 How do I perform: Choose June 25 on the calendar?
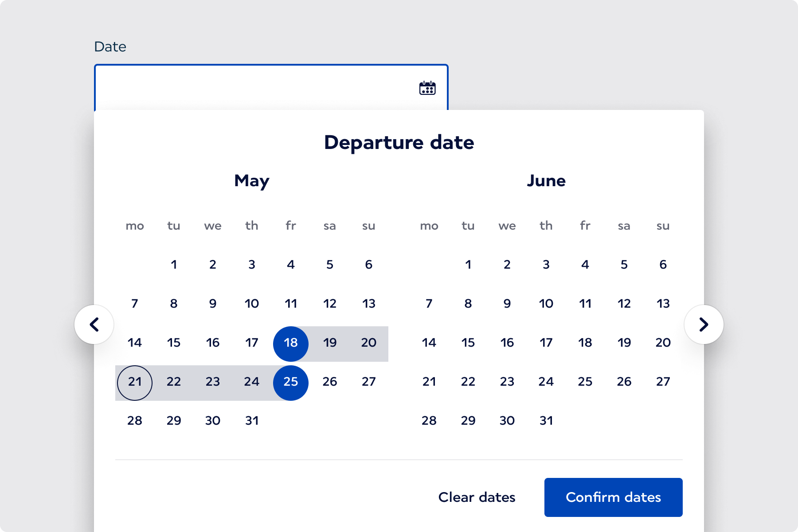[x=585, y=382]
